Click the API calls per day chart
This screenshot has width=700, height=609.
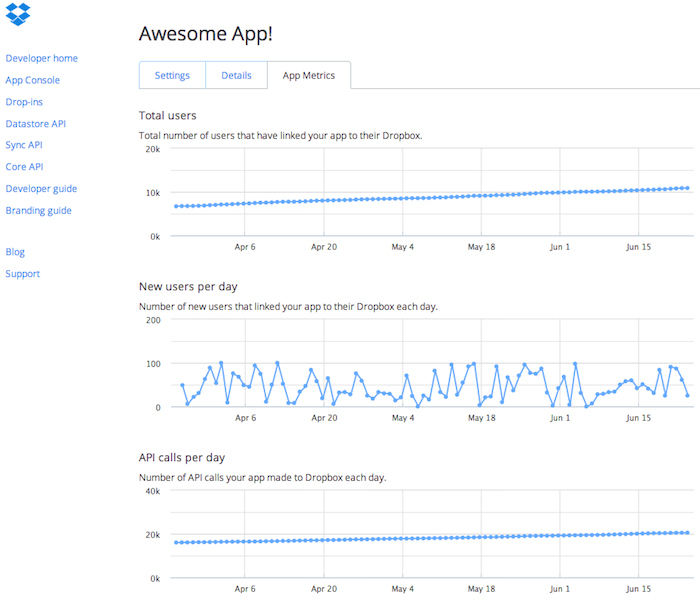click(x=430, y=535)
